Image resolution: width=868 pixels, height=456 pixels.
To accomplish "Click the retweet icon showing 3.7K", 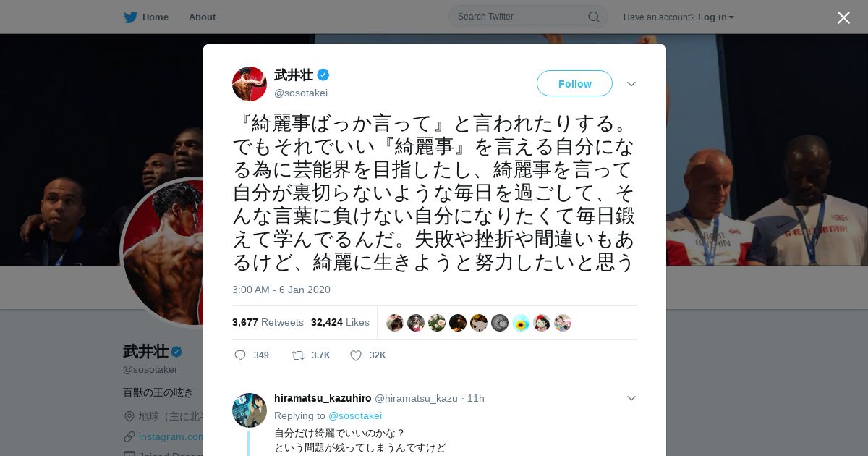I will click(x=297, y=355).
